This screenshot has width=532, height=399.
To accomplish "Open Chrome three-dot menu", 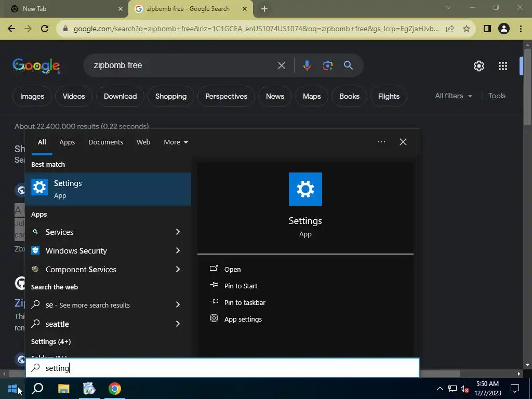I will (521, 29).
